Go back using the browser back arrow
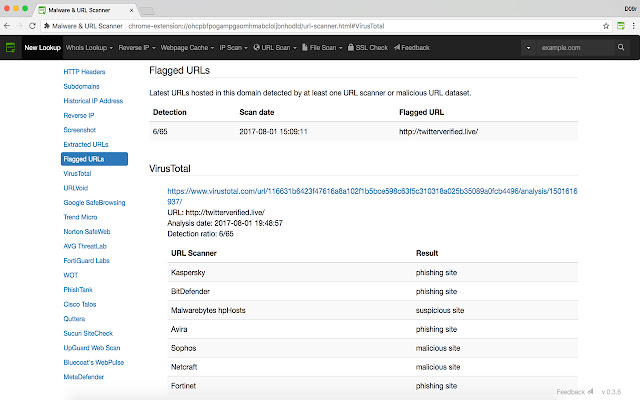 click(x=8, y=23)
